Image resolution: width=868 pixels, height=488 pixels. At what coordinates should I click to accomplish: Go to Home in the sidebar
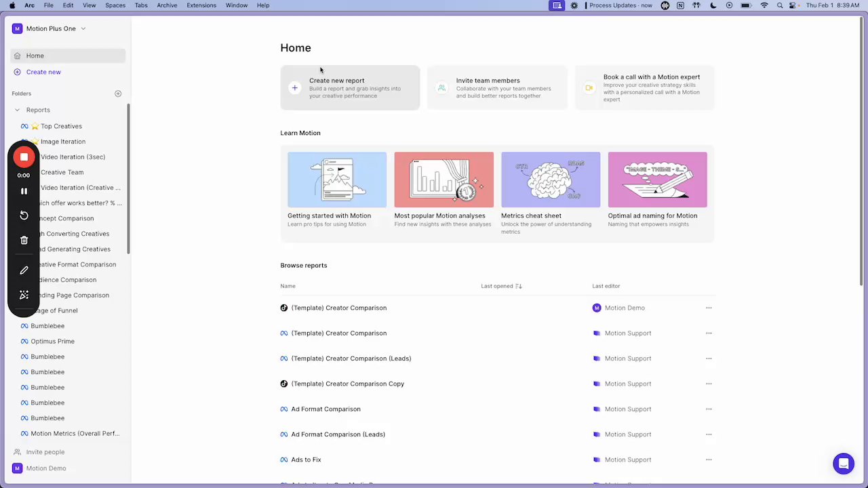point(68,56)
